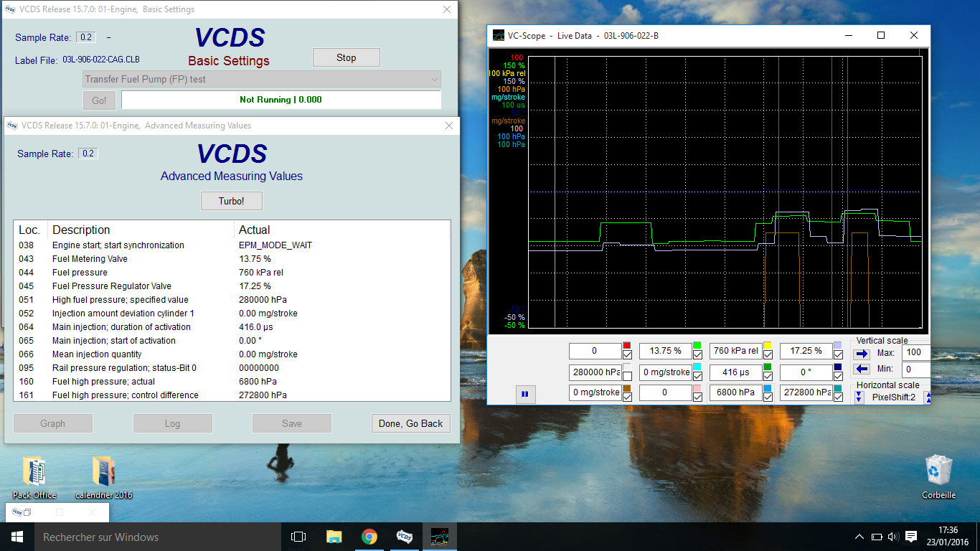Click the Sample Rate field in Advanced Measuring Values
The height and width of the screenshot is (551, 980).
pyautogui.click(x=88, y=154)
